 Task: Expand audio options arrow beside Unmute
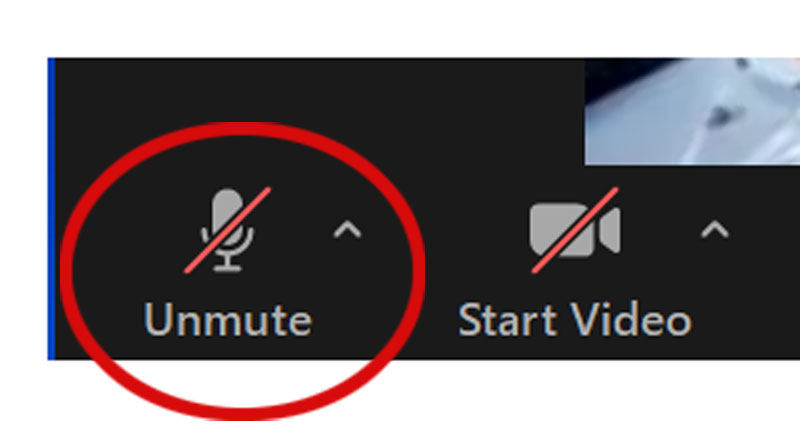click(x=347, y=230)
